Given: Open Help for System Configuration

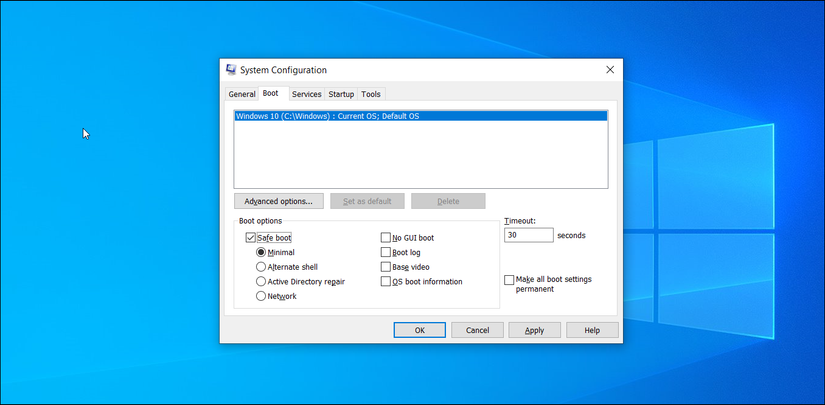Looking at the screenshot, I should 592,330.
